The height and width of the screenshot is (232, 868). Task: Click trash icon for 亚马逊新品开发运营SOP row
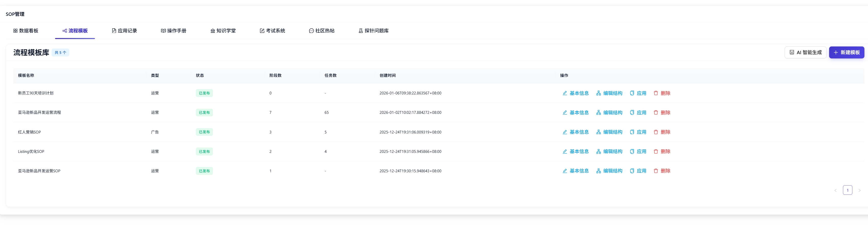point(656,171)
